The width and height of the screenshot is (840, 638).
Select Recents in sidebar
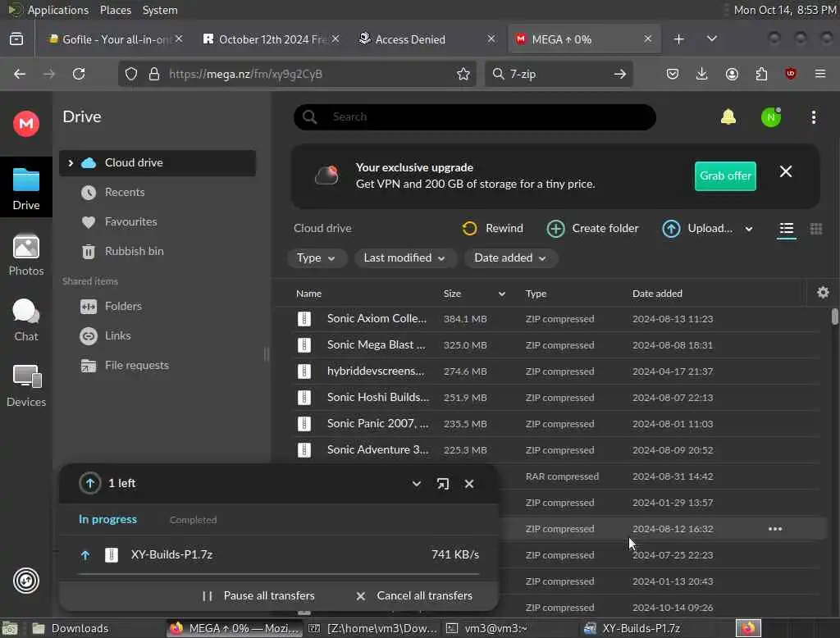pos(157,193)
